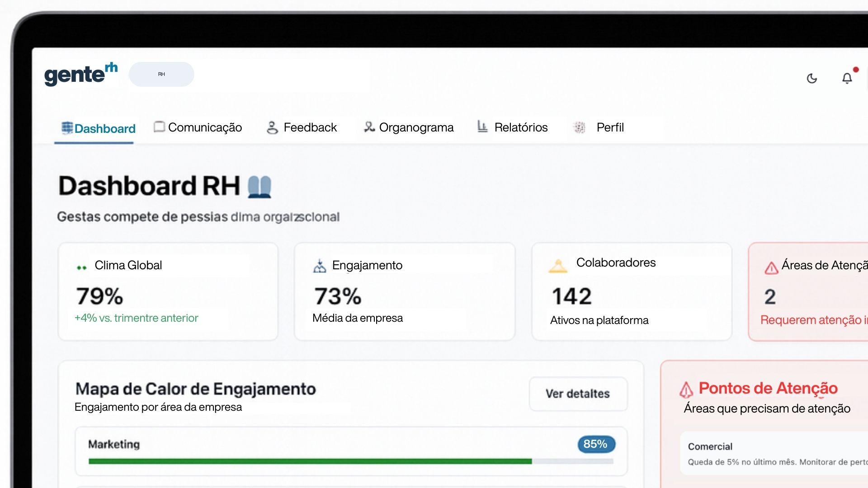Click the number 2 in Áreas de Atenção
This screenshot has height=488, width=868.
[x=770, y=297]
